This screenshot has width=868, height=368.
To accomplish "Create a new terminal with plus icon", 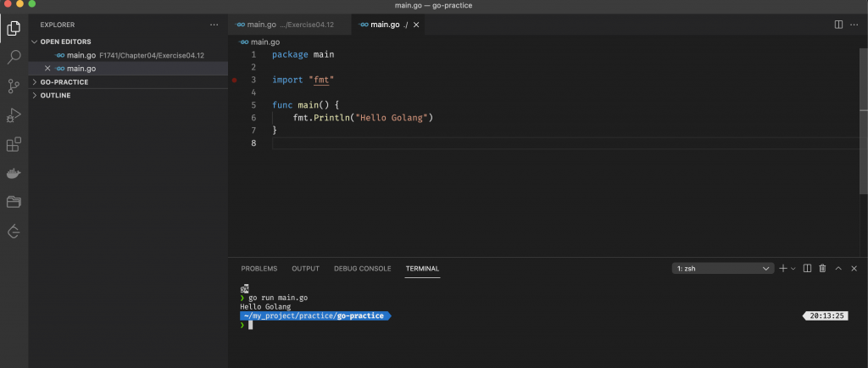I will click(783, 269).
